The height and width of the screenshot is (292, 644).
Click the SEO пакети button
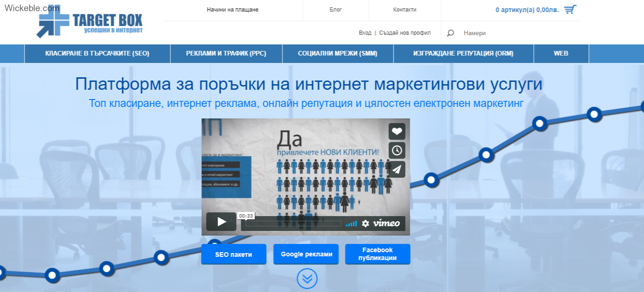click(x=234, y=254)
